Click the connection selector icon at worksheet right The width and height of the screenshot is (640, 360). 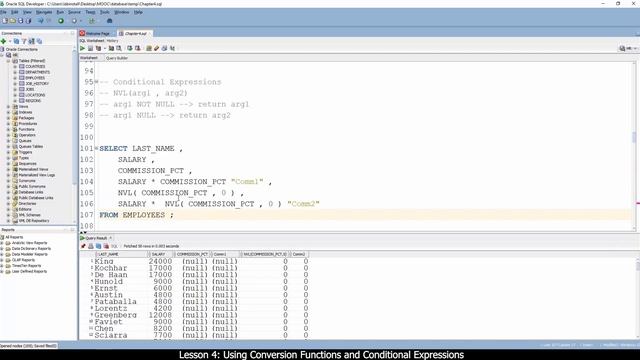pos(622,48)
